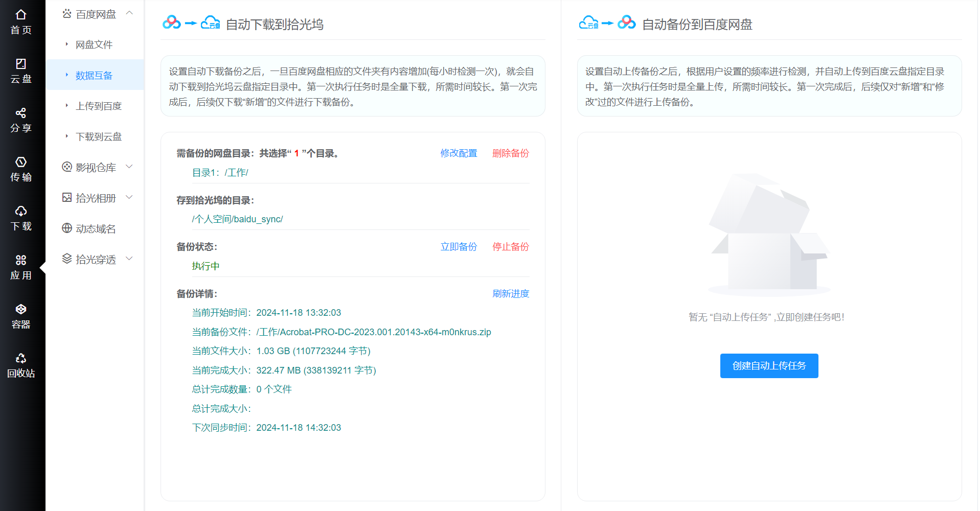The width and height of the screenshot is (980, 511).
Task: Select 数据互备 submenu item
Action: coord(95,75)
